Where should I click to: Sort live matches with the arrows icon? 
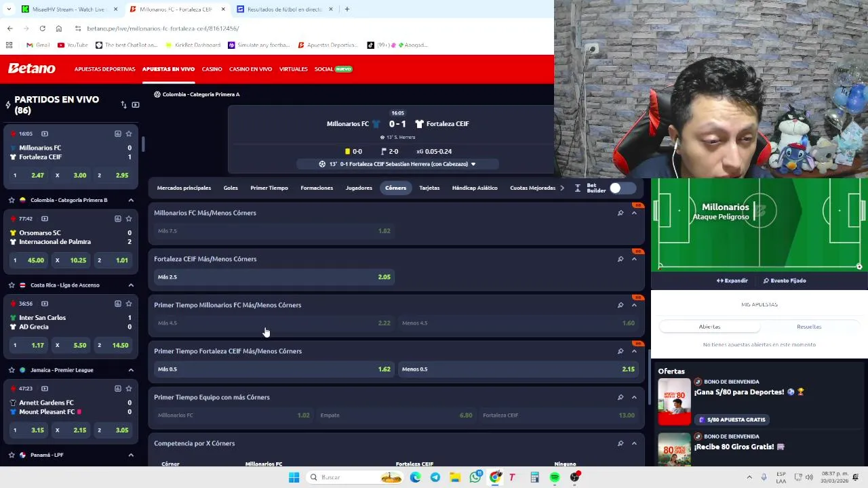tap(123, 104)
